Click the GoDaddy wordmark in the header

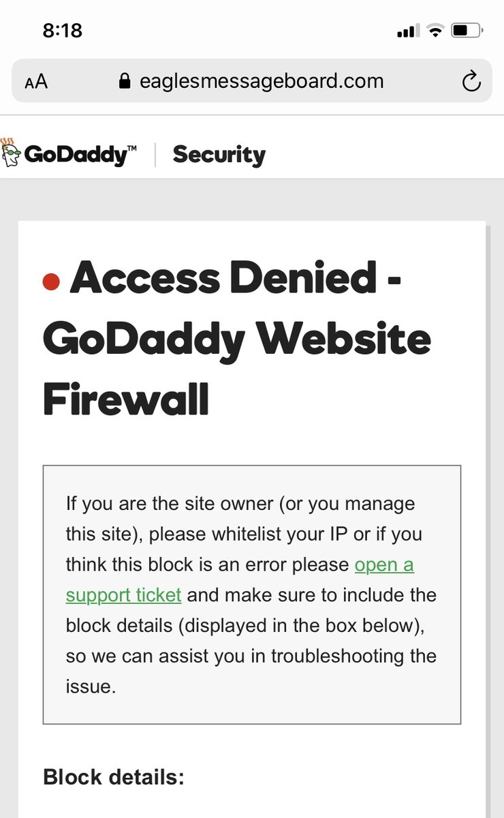pyautogui.click(x=76, y=155)
